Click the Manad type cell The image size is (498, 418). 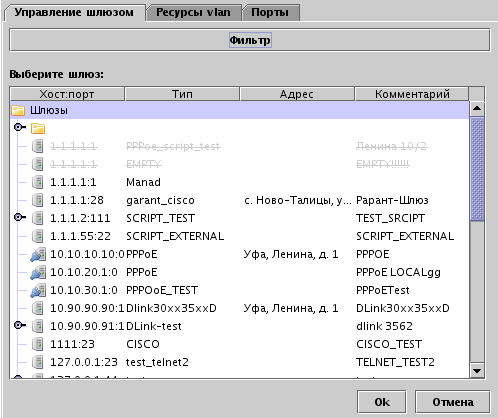click(x=143, y=182)
